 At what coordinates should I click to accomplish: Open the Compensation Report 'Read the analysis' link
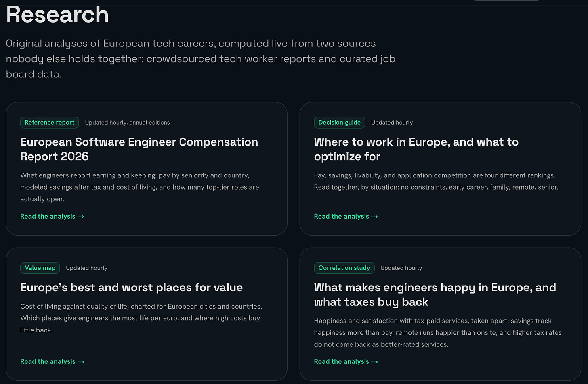52,217
